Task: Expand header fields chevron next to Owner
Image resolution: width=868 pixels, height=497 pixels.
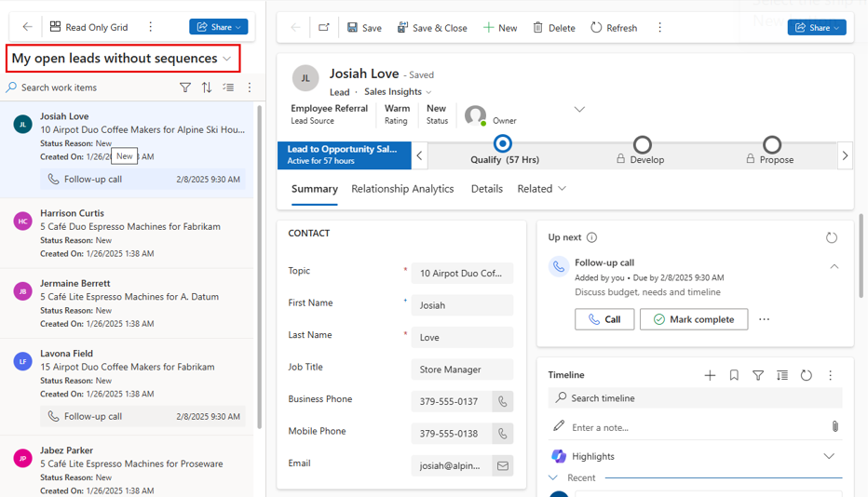Action: pyautogui.click(x=579, y=110)
